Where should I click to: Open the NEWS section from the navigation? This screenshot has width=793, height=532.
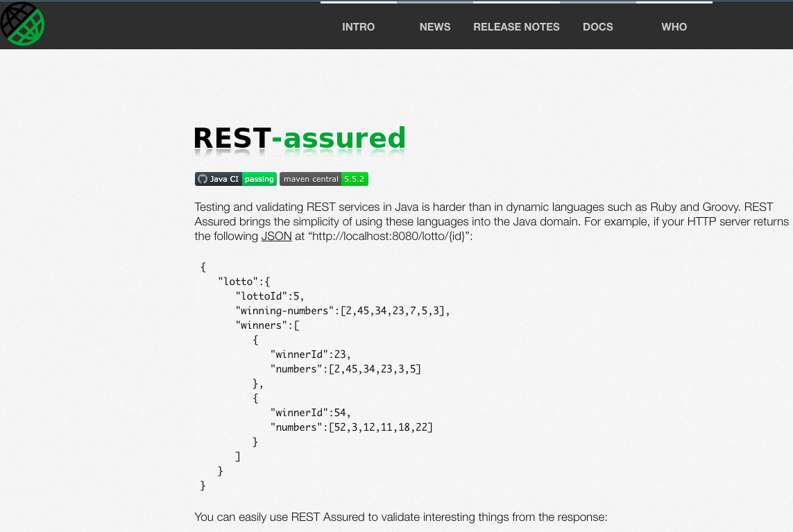(x=435, y=27)
